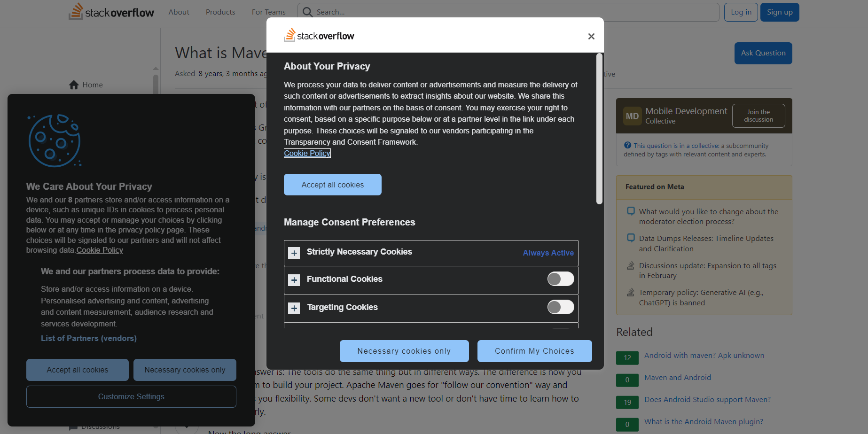
Task: Click the search magnifier icon
Action: pyautogui.click(x=307, y=12)
